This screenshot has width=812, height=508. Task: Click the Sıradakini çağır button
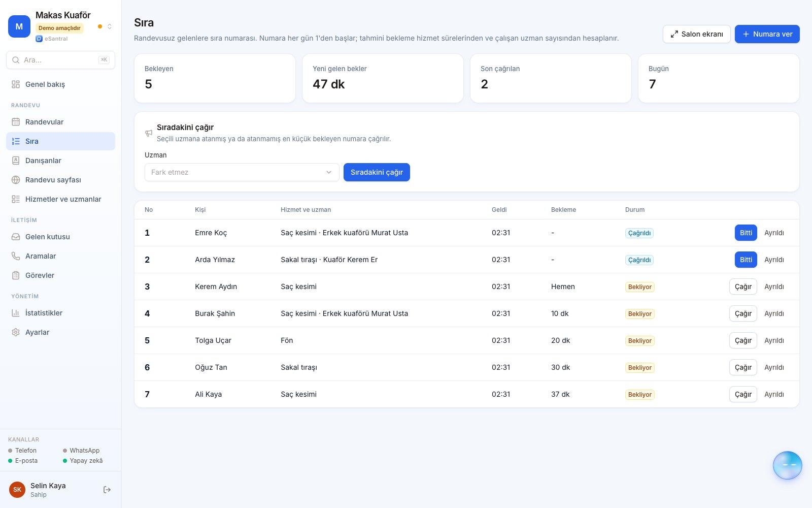(x=377, y=172)
